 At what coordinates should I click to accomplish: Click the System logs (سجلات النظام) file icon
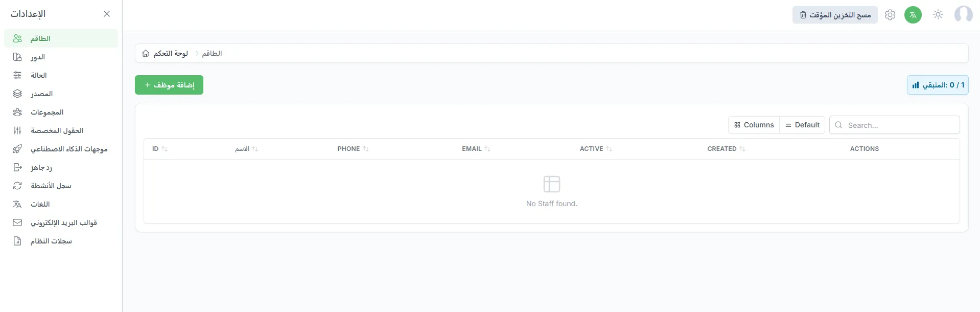point(17,241)
